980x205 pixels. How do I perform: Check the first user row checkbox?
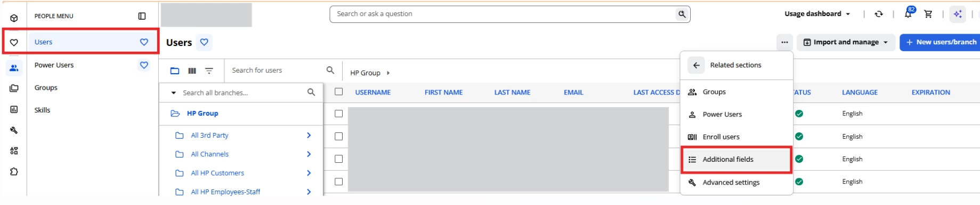tap(338, 114)
